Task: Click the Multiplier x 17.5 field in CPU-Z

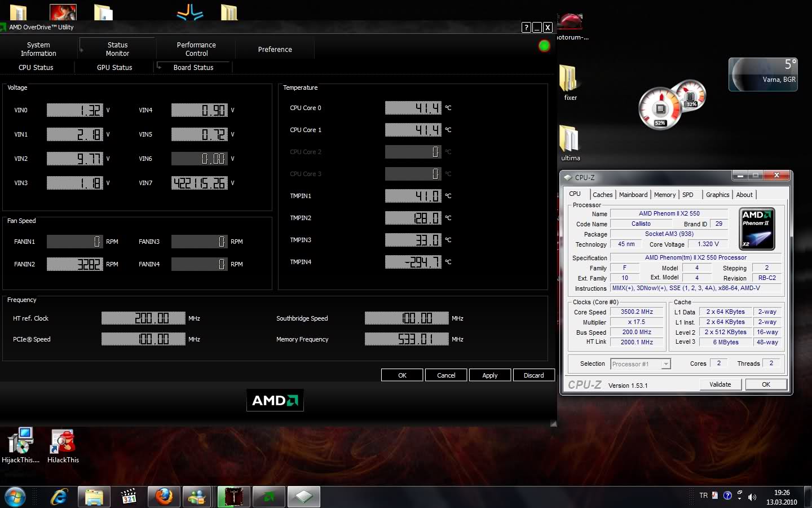Action: pos(637,322)
